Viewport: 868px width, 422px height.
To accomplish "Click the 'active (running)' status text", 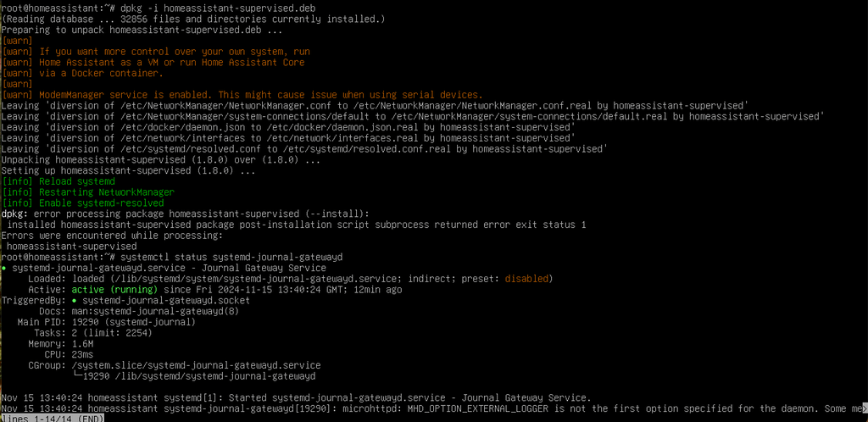I will click(114, 290).
